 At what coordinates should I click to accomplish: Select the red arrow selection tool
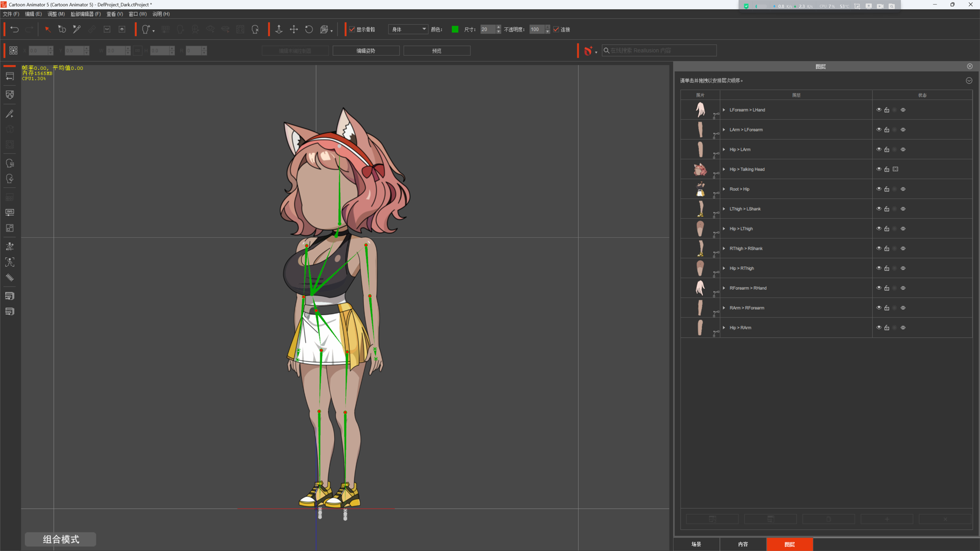point(47,30)
